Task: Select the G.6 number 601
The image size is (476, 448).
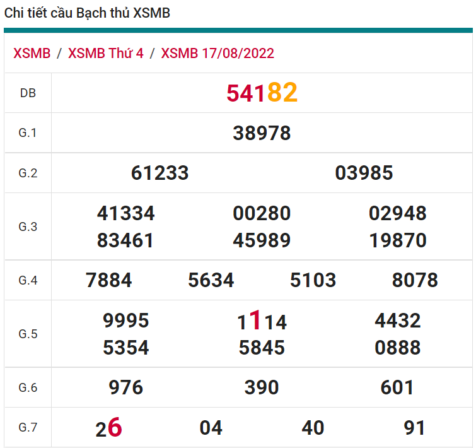Action: coord(398,387)
